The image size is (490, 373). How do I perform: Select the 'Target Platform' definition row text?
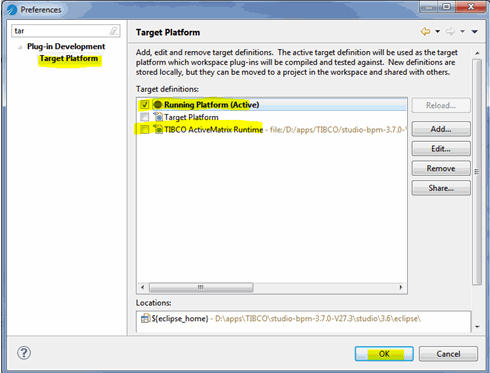point(191,117)
